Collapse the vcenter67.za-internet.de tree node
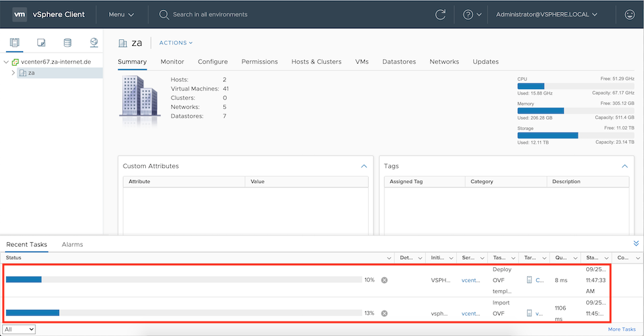The image size is (644, 336). [6, 62]
